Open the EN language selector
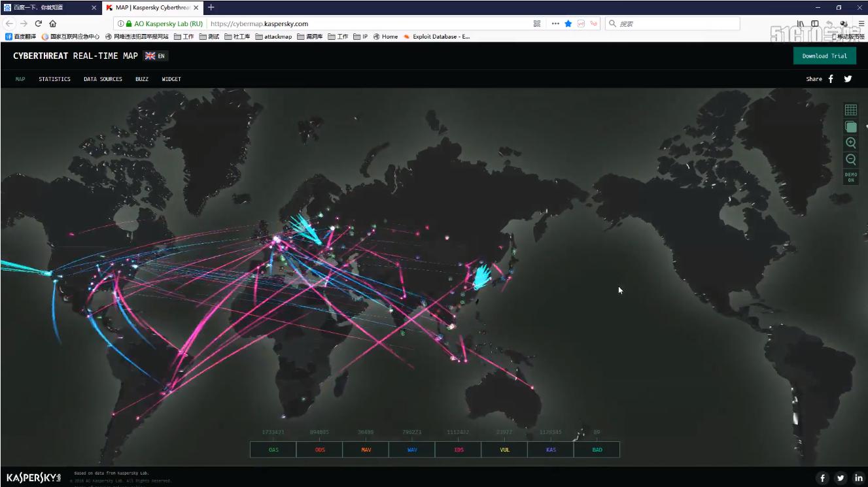Image resolution: width=868 pixels, height=487 pixels. pyautogui.click(x=155, y=56)
